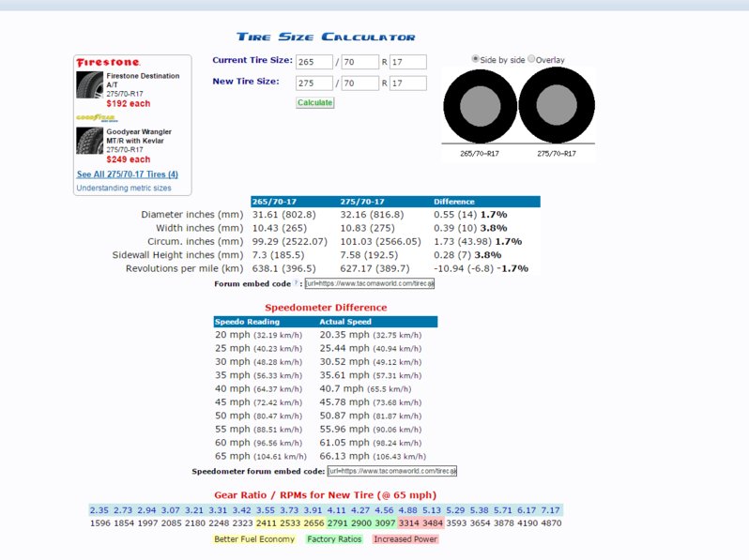Image resolution: width=749 pixels, height=560 pixels.
Task: Click the -10.94 (-6.8) -1.7% difference value
Action: pyautogui.click(x=481, y=268)
